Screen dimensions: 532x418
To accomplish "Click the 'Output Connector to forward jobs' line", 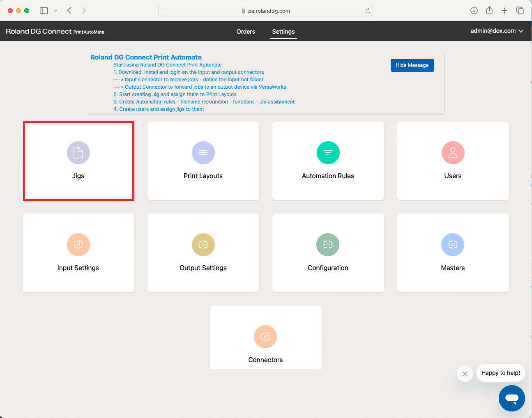I will click(200, 87).
